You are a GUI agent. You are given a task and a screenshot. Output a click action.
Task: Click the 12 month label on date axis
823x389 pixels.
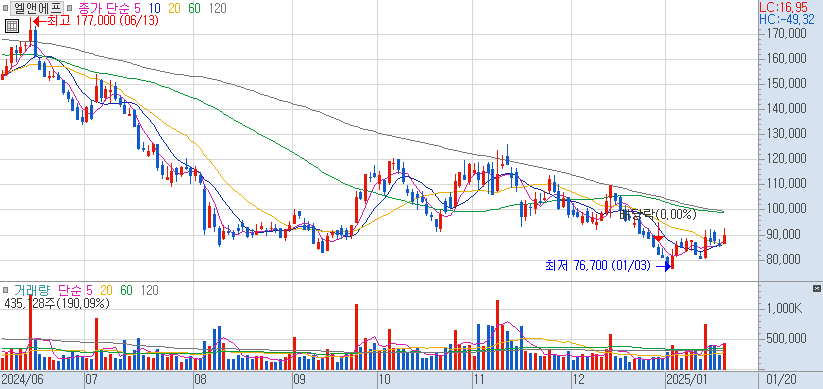(578, 379)
